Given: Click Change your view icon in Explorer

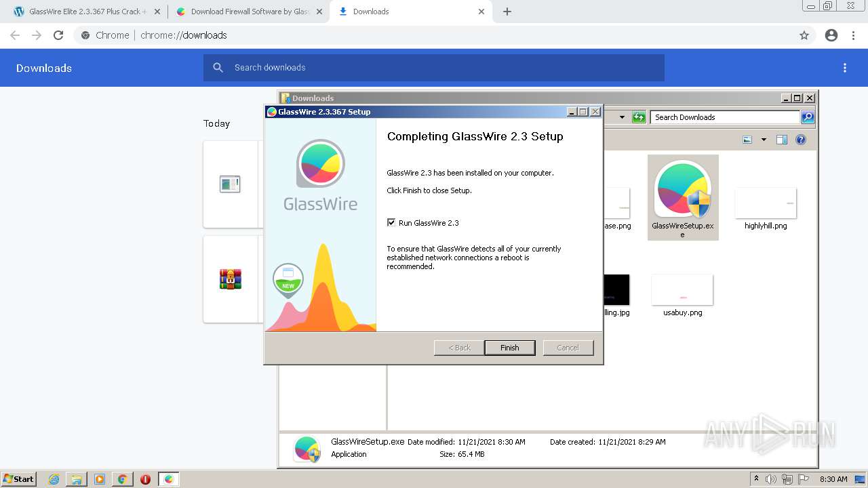Looking at the screenshot, I should [747, 140].
